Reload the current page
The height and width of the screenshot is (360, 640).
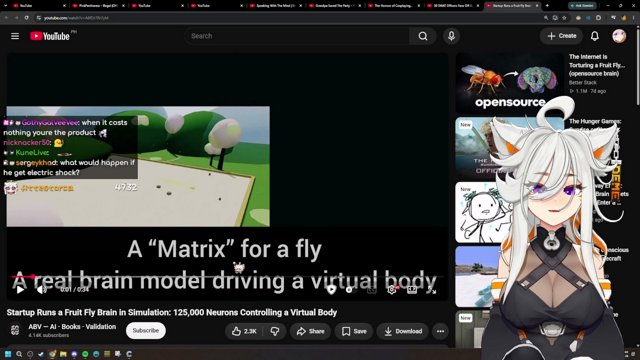[x=27, y=18]
